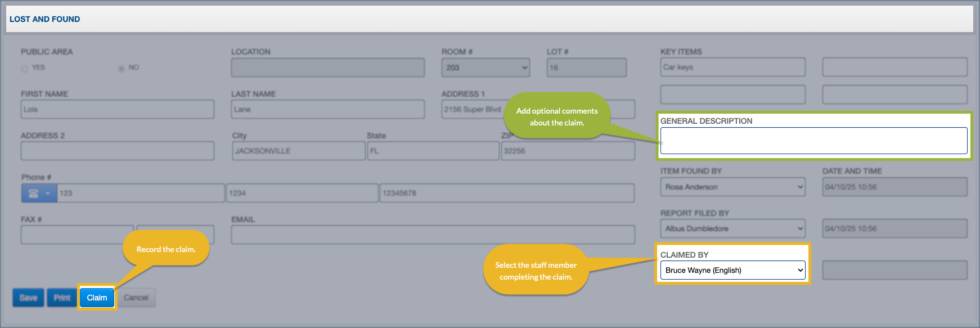Expand the Item Found By dropdown

pos(732,187)
